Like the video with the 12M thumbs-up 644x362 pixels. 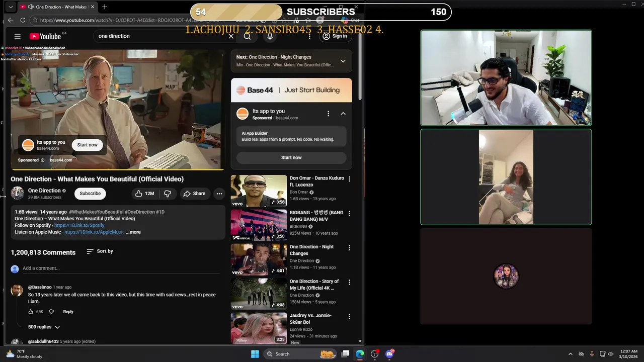(x=144, y=194)
